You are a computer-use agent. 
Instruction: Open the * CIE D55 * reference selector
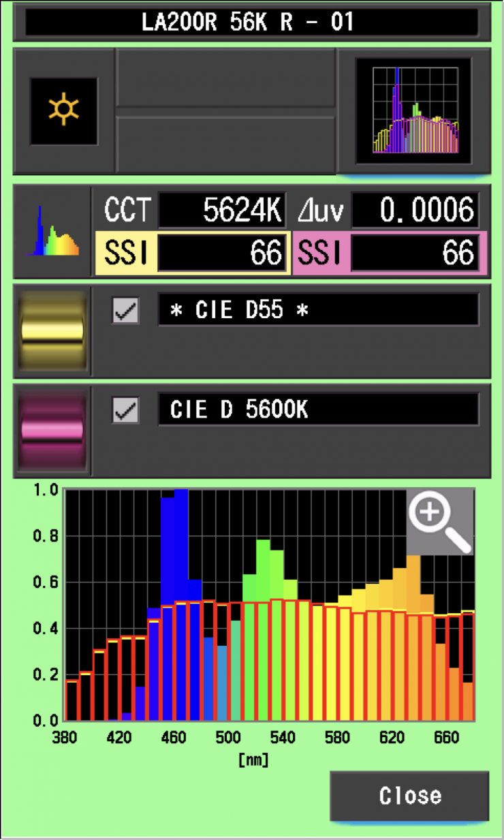(318, 311)
